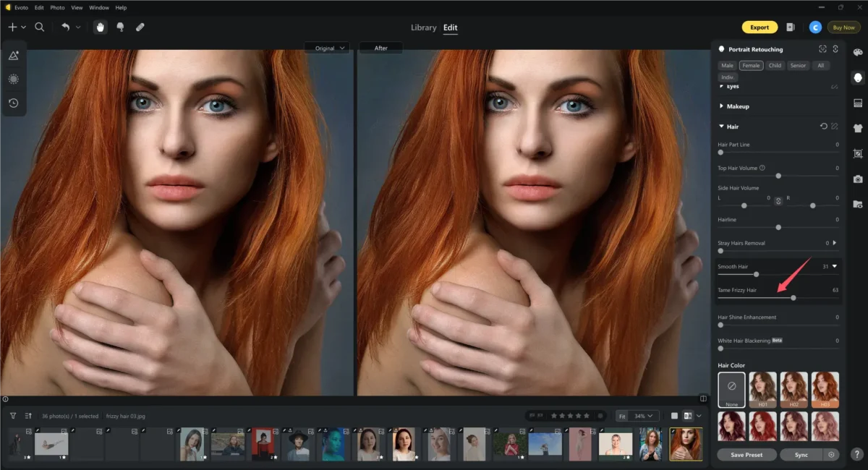Click the Sync button
Image resolution: width=868 pixels, height=470 pixels.
[801, 455]
